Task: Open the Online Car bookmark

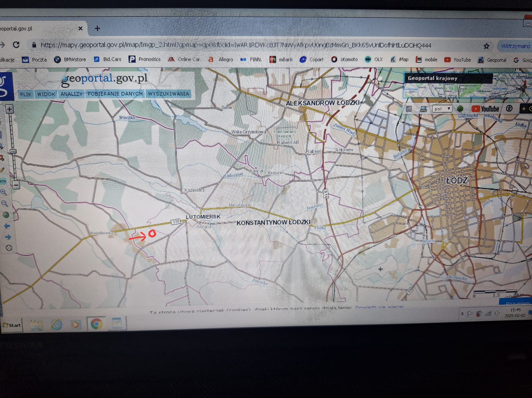Action: 184,59
